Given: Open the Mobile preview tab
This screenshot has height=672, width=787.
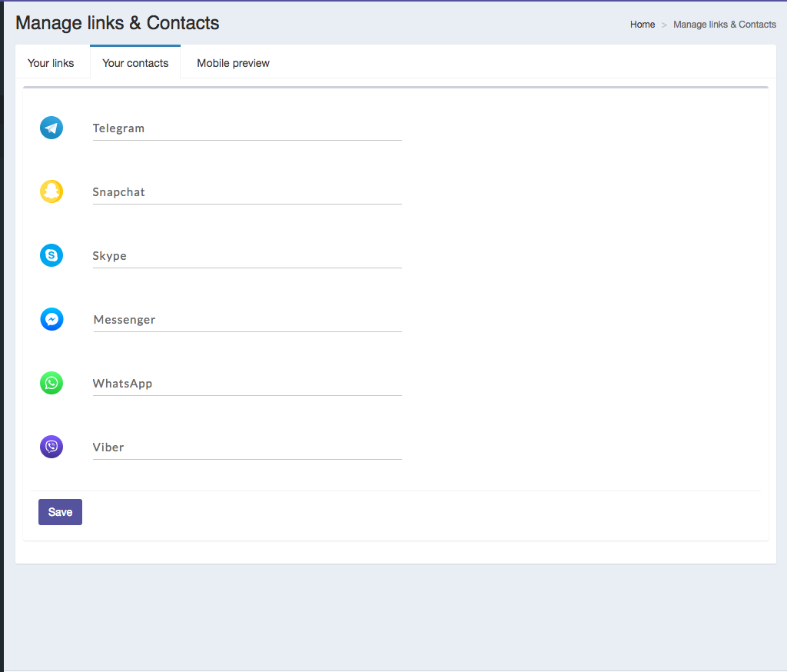Looking at the screenshot, I should (233, 63).
